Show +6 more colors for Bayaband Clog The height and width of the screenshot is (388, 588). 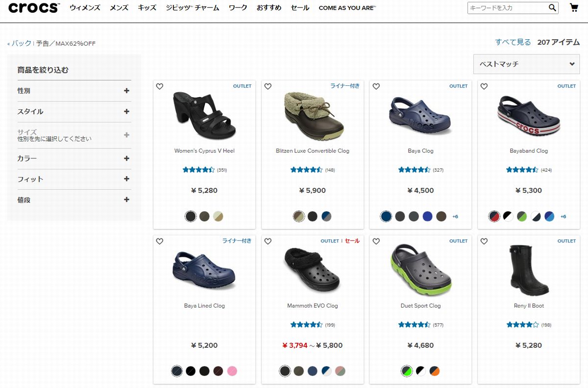coord(563,217)
